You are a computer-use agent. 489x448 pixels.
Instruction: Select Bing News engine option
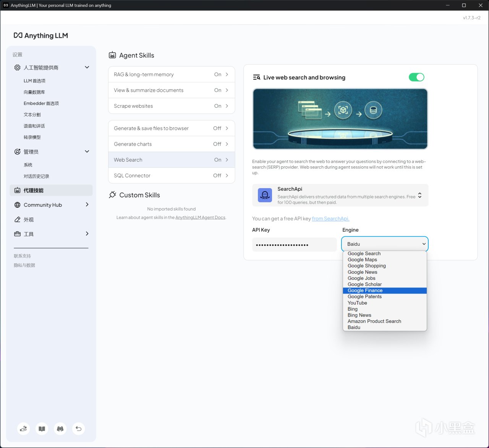click(385, 315)
